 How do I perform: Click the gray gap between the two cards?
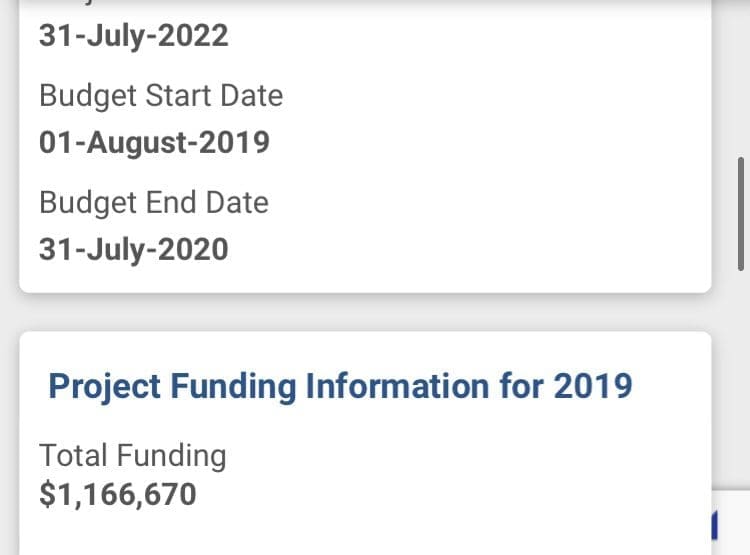coord(365,312)
